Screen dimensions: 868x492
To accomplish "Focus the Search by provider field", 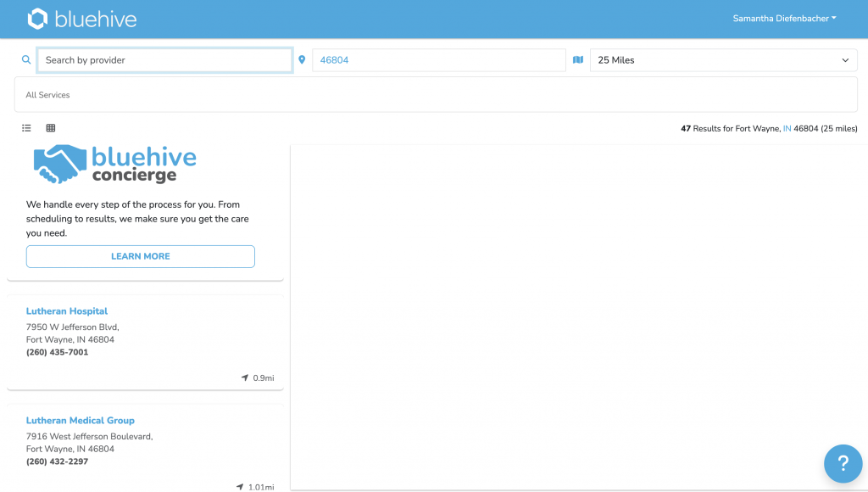I will pyautogui.click(x=164, y=60).
